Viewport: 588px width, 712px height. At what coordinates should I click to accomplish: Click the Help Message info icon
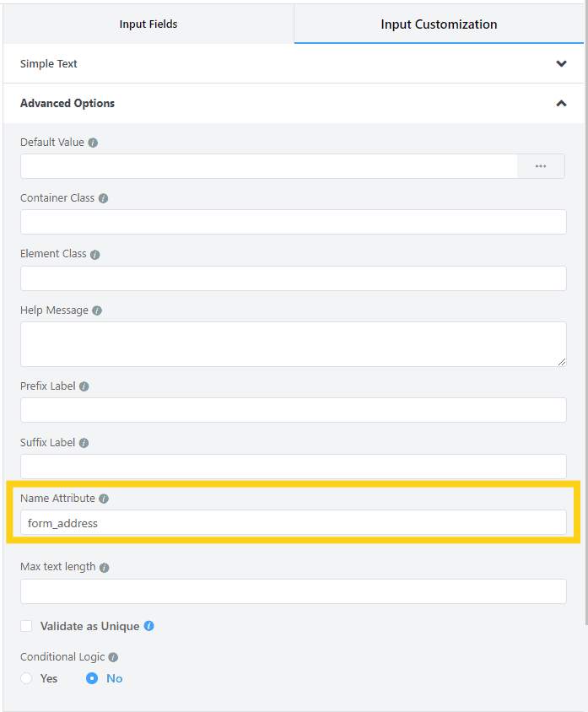pyautogui.click(x=97, y=310)
